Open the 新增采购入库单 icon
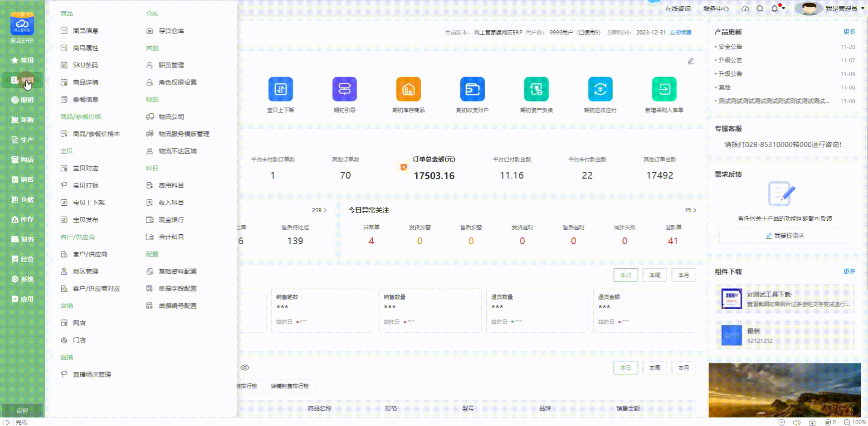 (664, 89)
